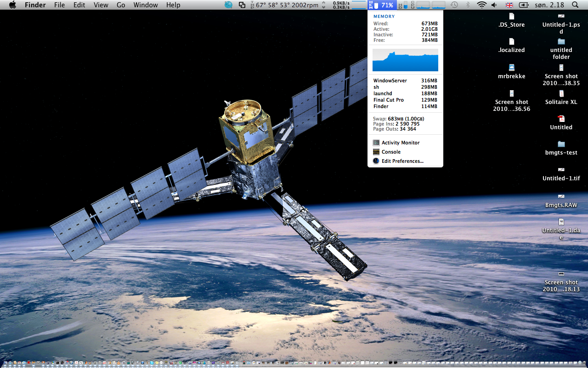Select the mrbrekke drive icon
This screenshot has height=368, width=588.
click(x=511, y=72)
